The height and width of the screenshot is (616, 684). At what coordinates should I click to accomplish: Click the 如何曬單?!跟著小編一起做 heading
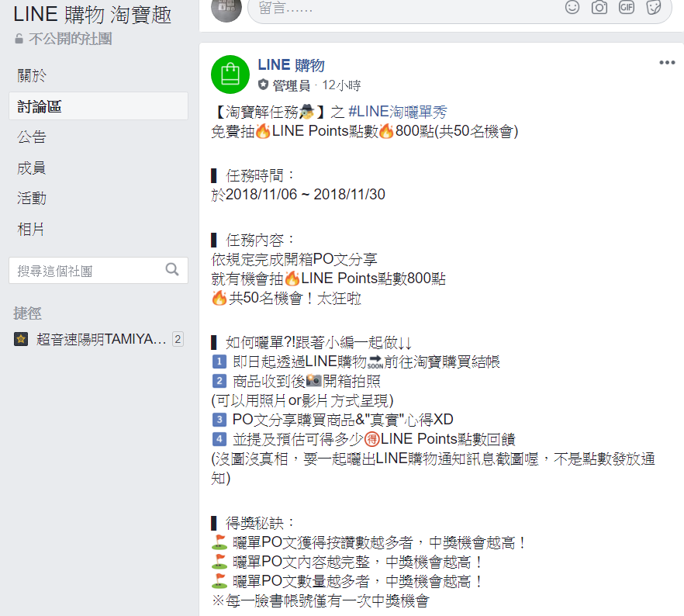click(x=319, y=342)
